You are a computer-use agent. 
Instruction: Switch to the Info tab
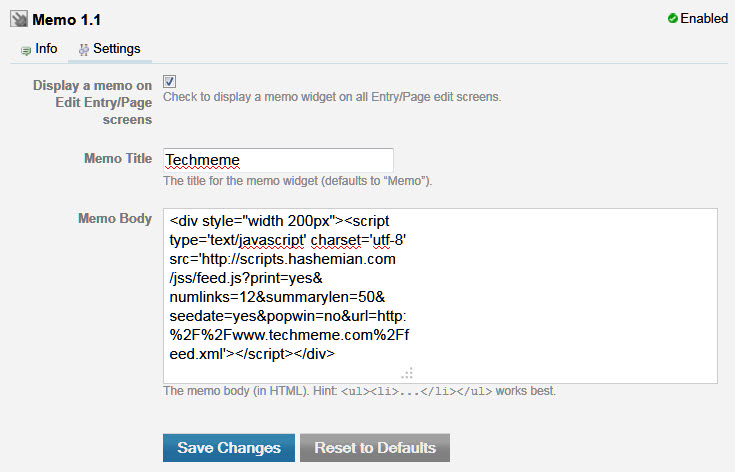click(x=46, y=49)
